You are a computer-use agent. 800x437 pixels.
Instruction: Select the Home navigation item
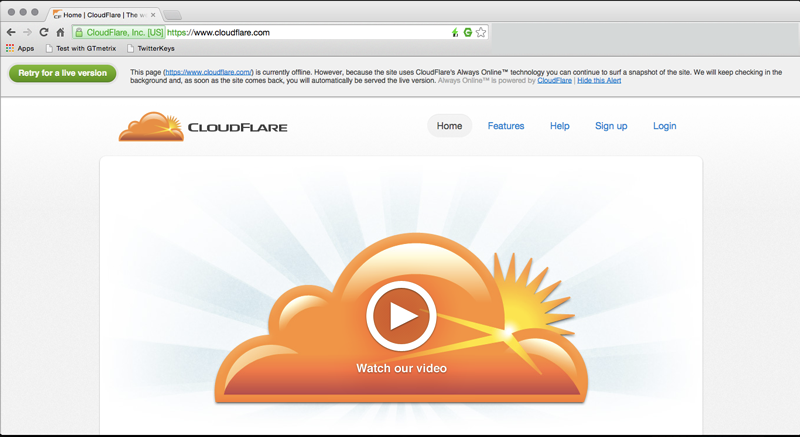point(449,126)
